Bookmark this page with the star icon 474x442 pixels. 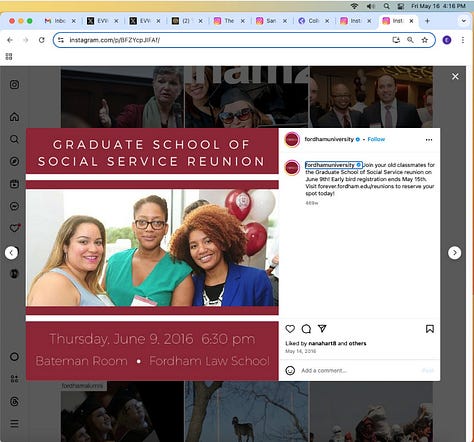424,40
